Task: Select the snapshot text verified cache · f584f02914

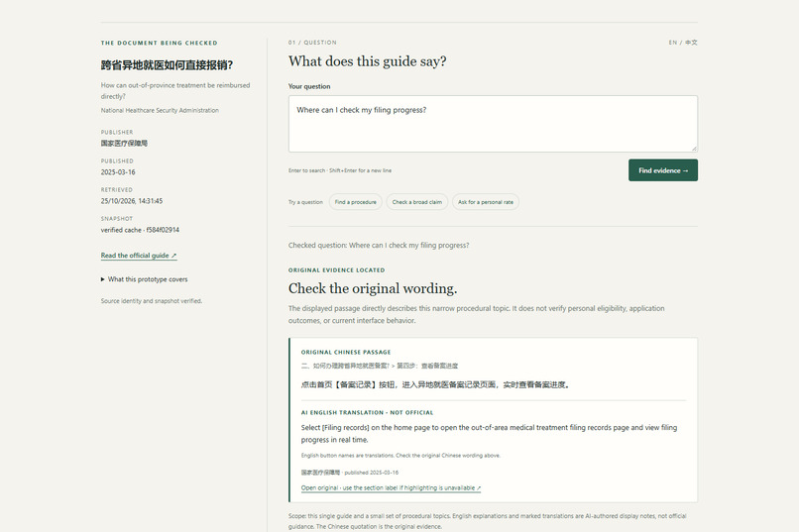Action: click(x=140, y=230)
